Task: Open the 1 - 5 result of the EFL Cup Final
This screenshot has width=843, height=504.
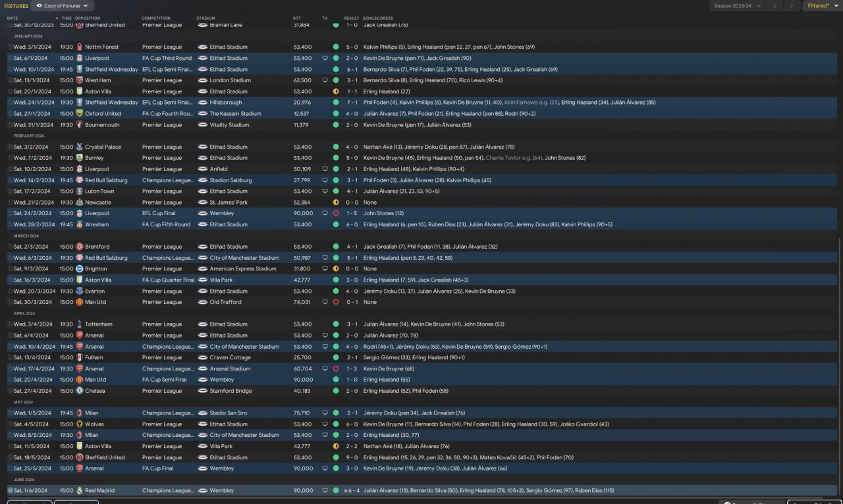Action: pyautogui.click(x=352, y=213)
